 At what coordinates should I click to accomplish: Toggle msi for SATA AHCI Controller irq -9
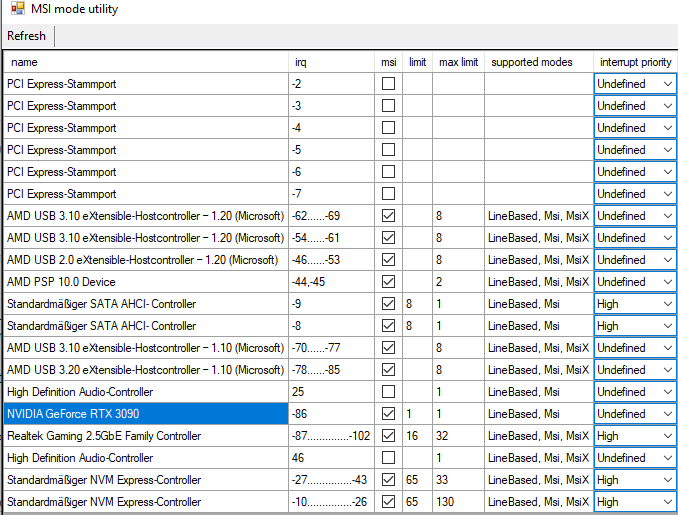click(388, 304)
